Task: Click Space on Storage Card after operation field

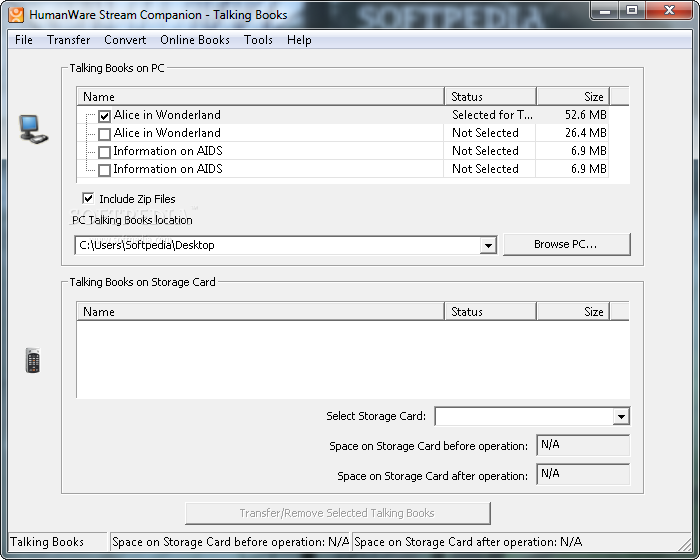Action: tap(583, 474)
